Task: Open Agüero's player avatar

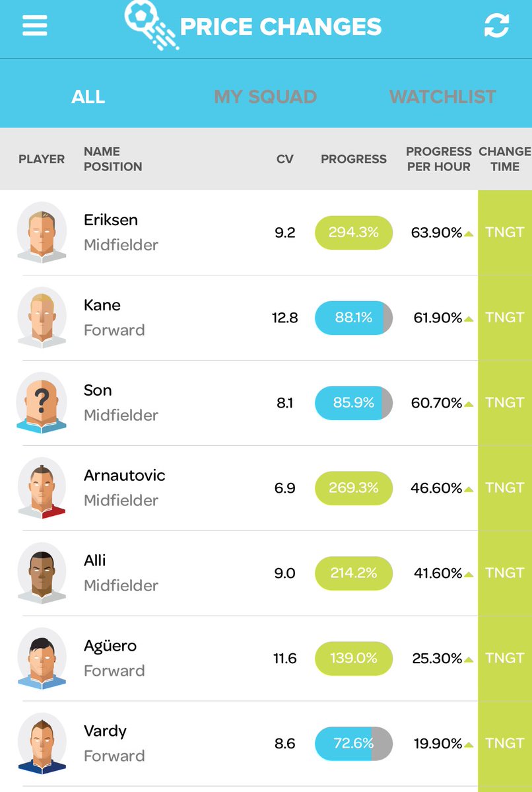Action: (x=42, y=658)
